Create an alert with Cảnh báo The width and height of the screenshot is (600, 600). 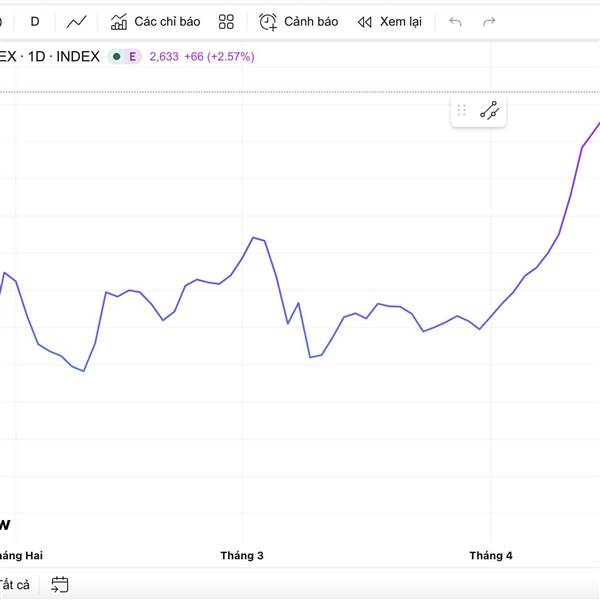tap(298, 21)
